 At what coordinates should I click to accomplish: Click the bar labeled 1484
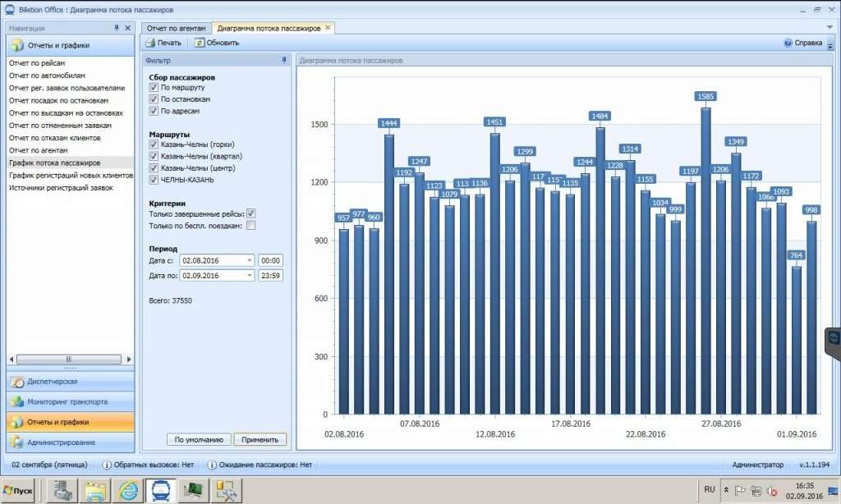[600, 271]
